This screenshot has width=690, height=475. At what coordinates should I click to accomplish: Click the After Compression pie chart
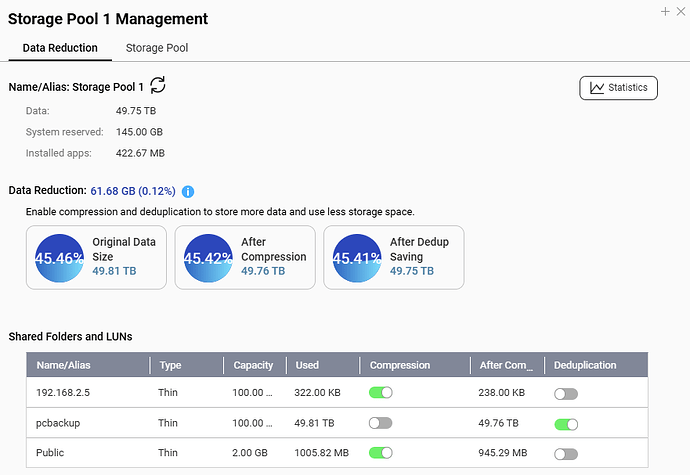pos(209,257)
